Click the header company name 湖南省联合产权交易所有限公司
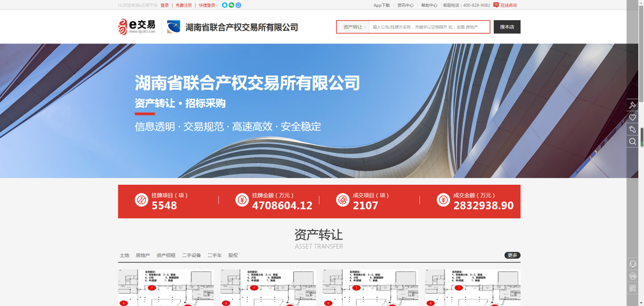Screen dimensions: 644x306 click(242, 27)
